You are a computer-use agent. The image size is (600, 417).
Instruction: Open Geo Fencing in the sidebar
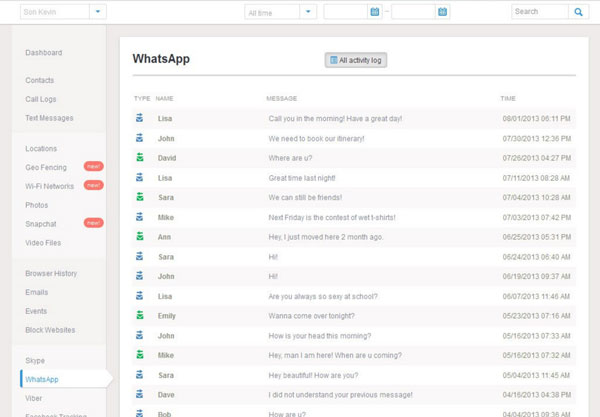tap(46, 167)
